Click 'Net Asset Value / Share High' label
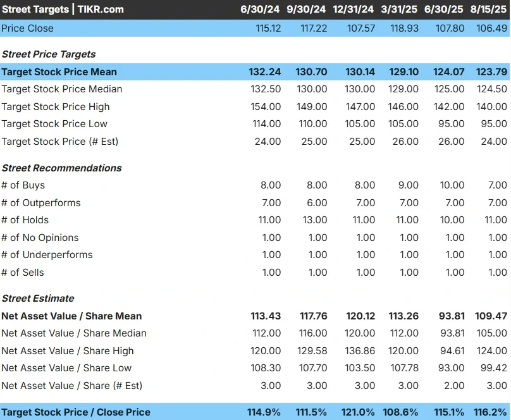Viewport: 511px width, 420px height. 68,350
